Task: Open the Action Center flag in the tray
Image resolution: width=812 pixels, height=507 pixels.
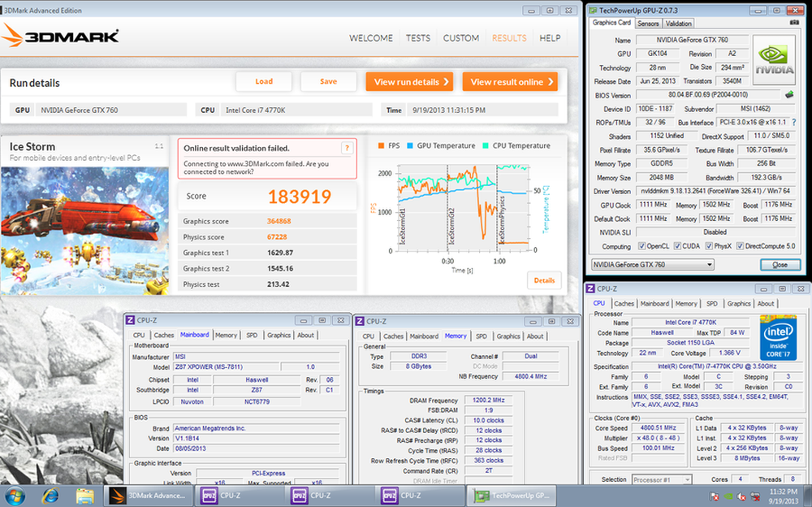Action: tap(715, 496)
